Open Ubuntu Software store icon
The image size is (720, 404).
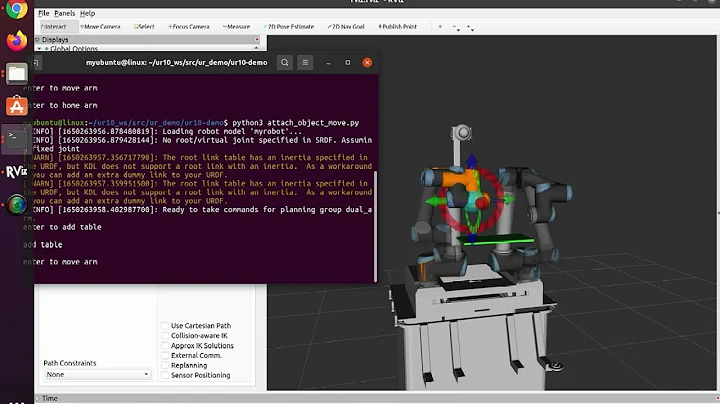(x=17, y=106)
